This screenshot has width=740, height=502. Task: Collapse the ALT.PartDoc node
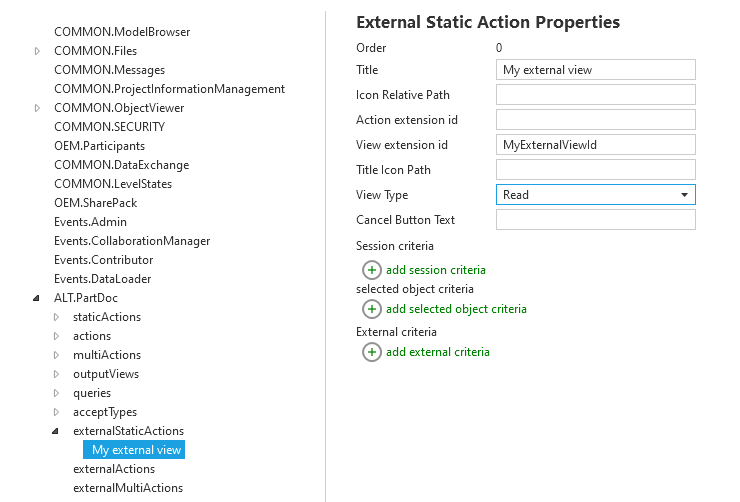pos(38,298)
